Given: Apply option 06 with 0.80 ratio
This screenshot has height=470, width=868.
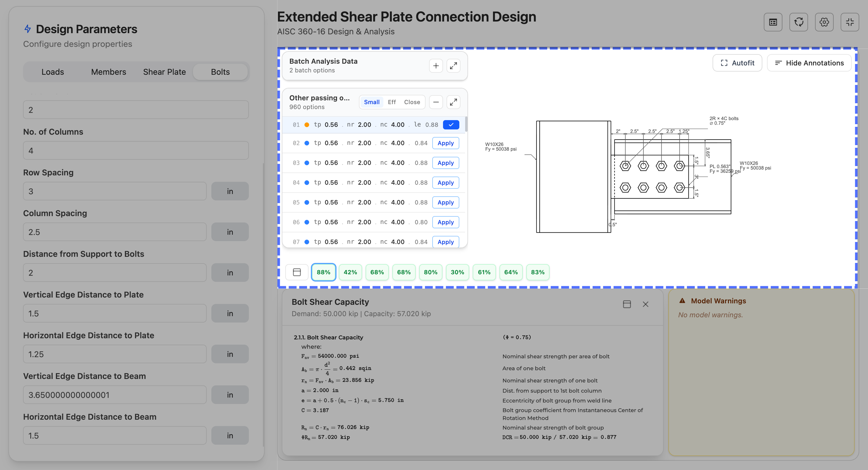Looking at the screenshot, I should 445,222.
